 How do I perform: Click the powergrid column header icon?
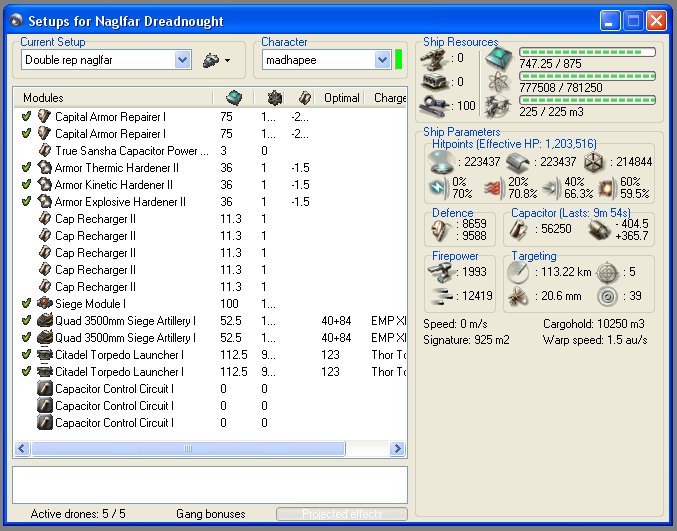pyautogui.click(x=276, y=98)
